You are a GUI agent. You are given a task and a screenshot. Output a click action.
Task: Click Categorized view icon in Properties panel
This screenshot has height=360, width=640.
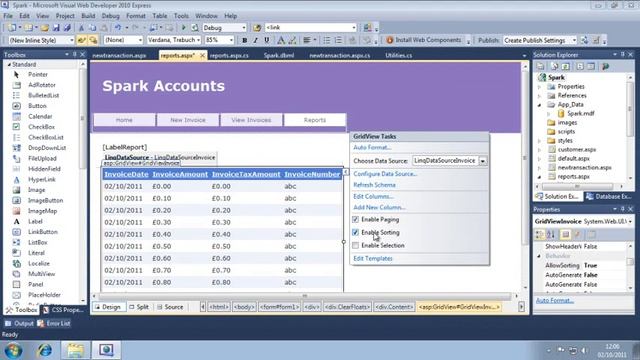540,234
